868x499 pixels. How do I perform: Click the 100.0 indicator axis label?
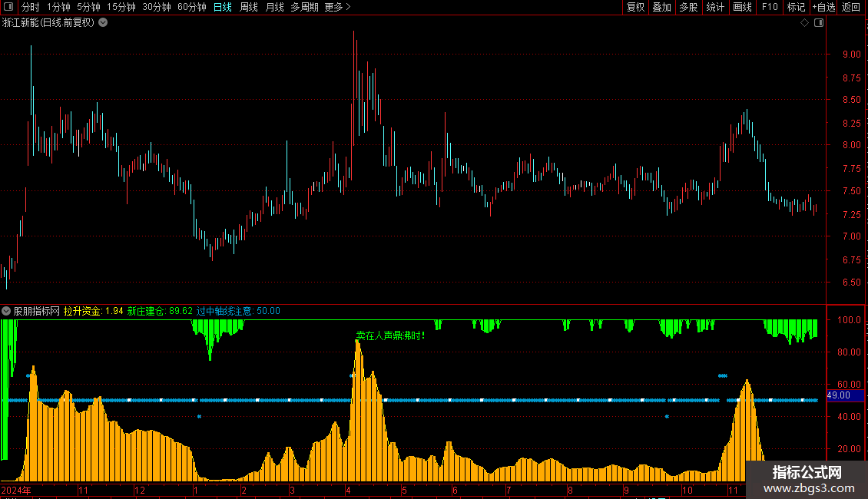click(849, 320)
